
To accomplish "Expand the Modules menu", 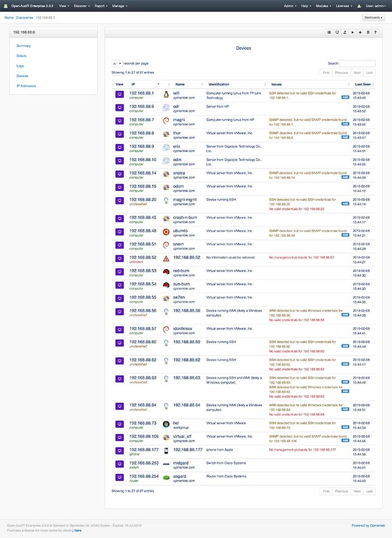I will [323, 6].
